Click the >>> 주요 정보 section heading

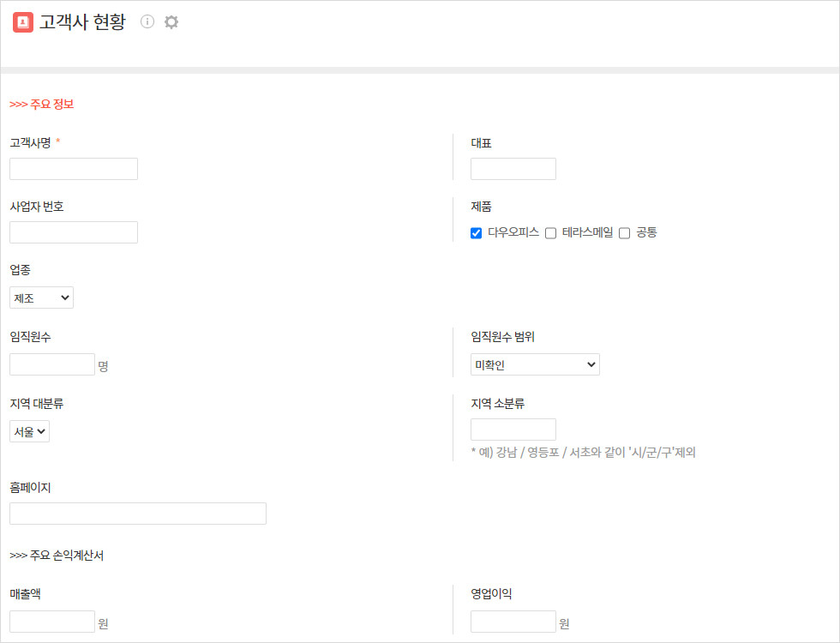pos(41,104)
